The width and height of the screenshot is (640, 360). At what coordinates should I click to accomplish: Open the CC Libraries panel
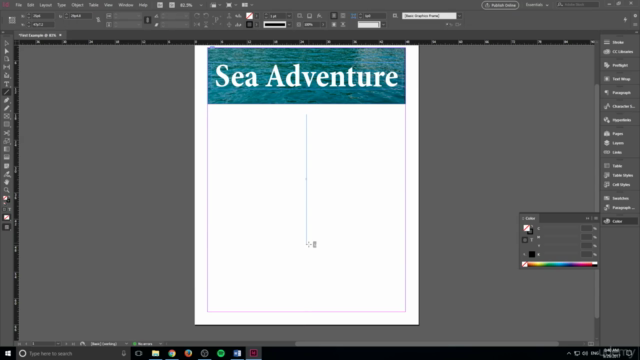619,52
